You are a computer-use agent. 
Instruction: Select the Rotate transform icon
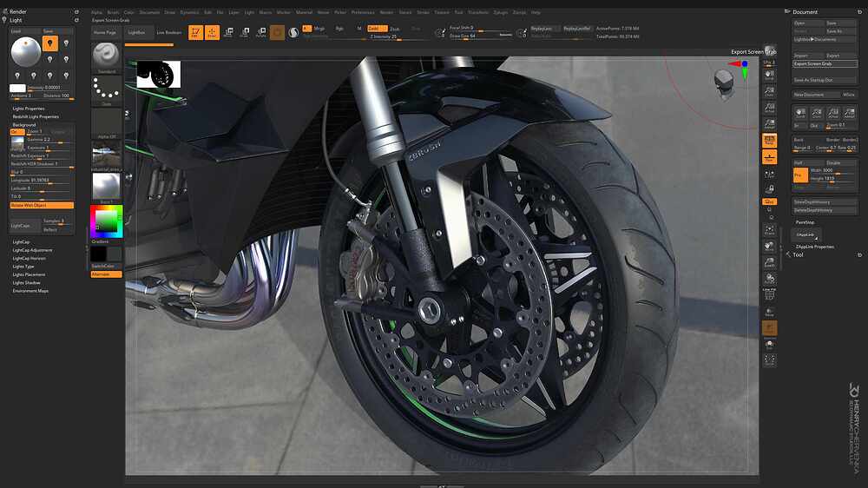pos(261,33)
